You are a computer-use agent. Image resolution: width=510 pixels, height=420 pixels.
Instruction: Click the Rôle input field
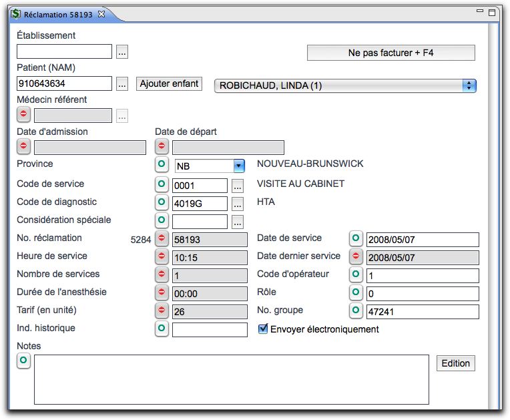tap(423, 294)
